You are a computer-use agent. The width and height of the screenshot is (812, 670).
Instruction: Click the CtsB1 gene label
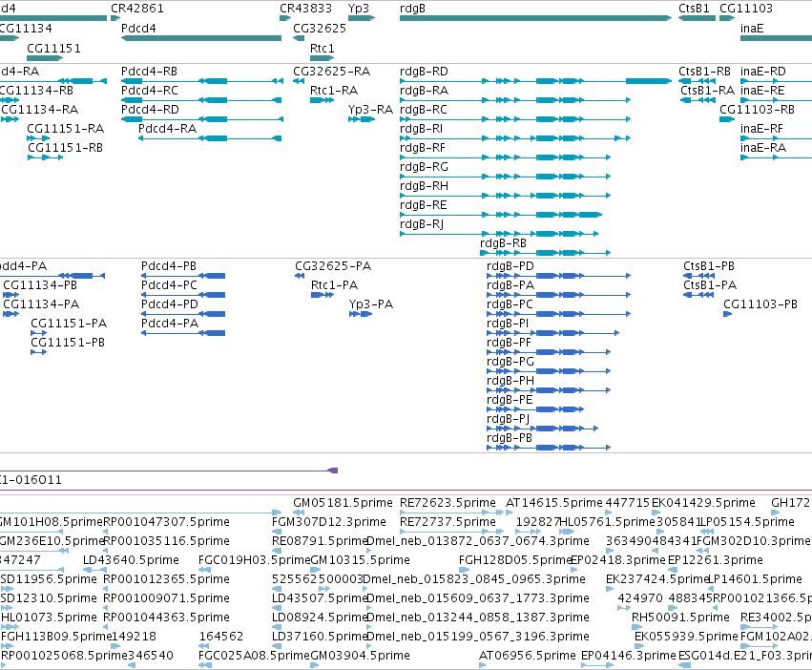694,9
